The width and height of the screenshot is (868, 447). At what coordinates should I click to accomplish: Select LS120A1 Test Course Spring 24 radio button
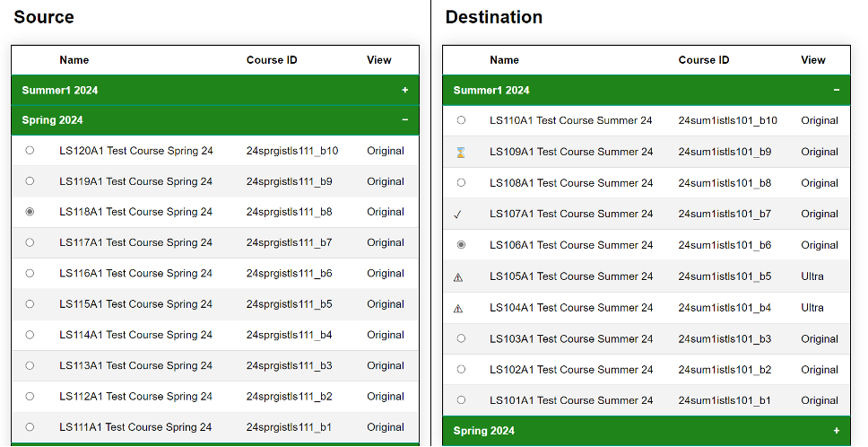point(30,151)
